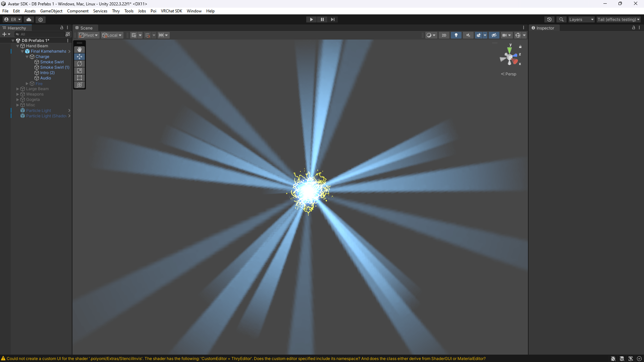Expand the Large Beam hierarchy item
The height and width of the screenshot is (362, 644).
pos(18,89)
